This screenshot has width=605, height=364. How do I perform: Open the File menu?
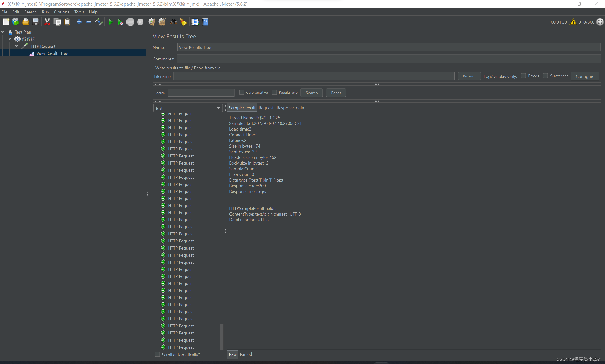pos(4,12)
